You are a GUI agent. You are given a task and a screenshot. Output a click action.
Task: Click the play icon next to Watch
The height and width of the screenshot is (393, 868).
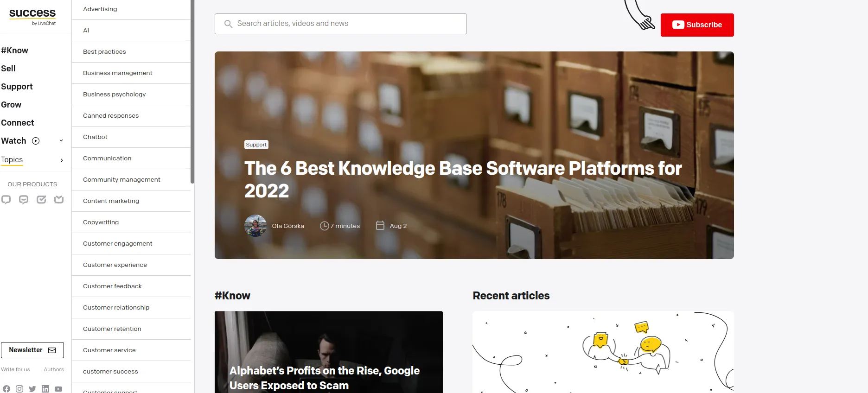(36, 141)
